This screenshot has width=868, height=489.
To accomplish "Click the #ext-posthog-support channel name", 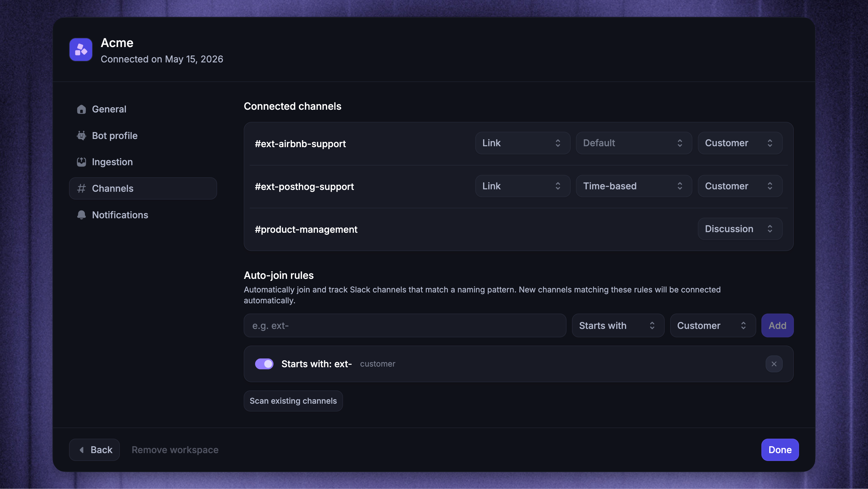I will click(x=304, y=187).
